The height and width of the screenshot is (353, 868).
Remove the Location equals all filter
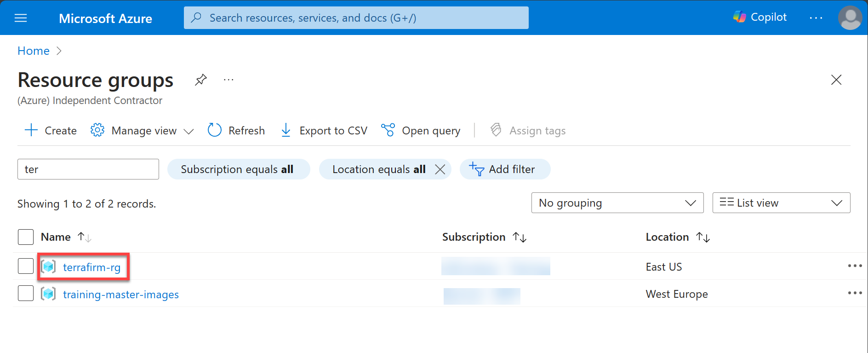[440, 169]
